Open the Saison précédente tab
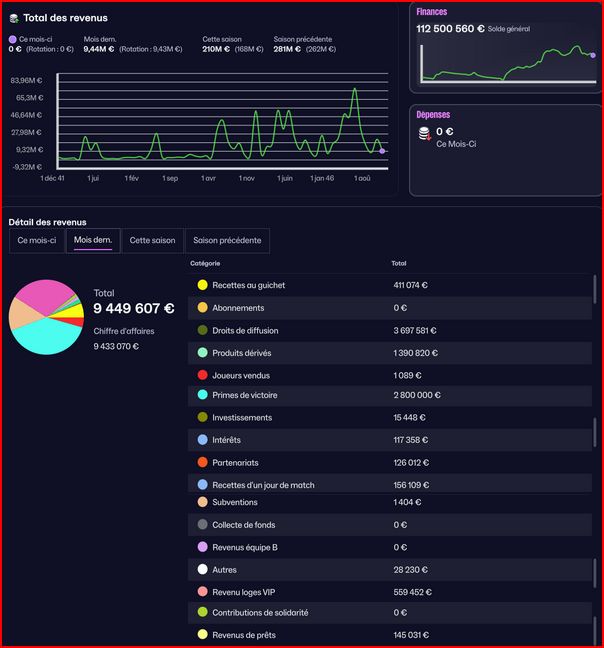 pos(227,241)
